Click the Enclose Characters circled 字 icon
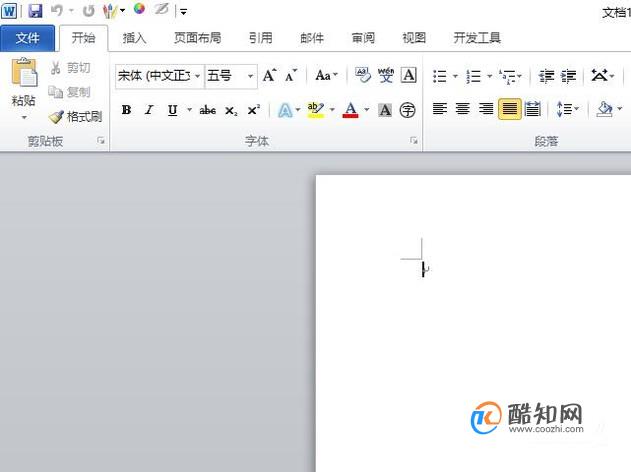 point(408,110)
